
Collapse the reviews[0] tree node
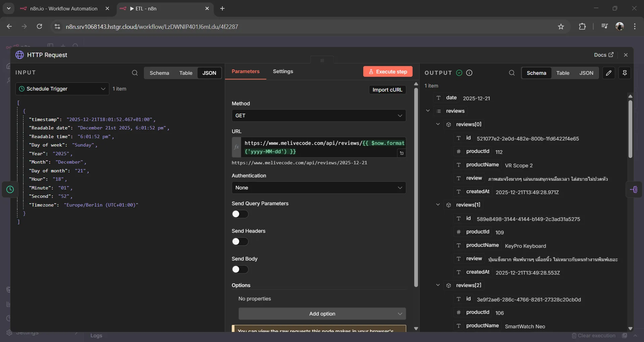[438, 124]
